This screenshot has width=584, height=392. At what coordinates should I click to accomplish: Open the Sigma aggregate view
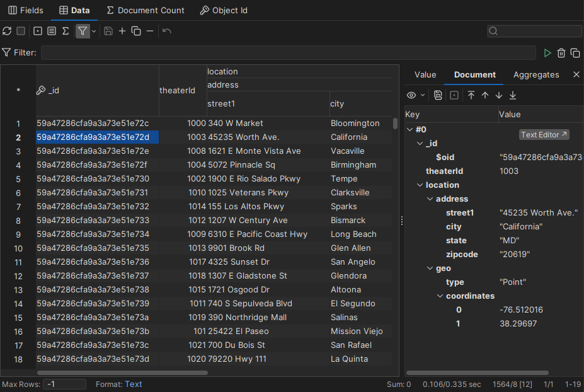click(x=66, y=31)
